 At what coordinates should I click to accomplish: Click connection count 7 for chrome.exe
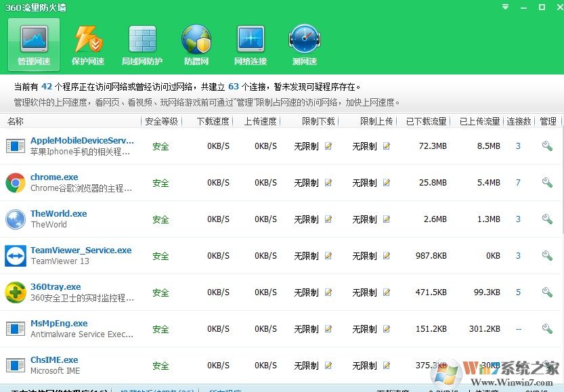518,183
